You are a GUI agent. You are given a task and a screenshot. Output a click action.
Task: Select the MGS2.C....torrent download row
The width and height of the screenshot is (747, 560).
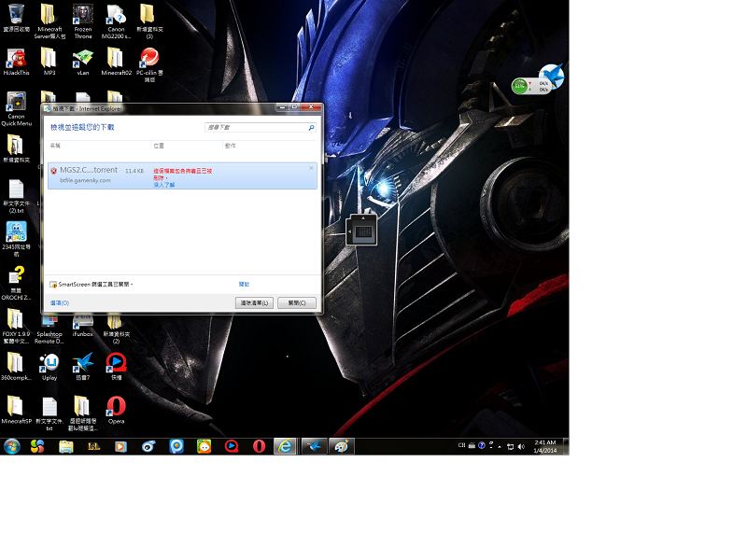coord(182,175)
